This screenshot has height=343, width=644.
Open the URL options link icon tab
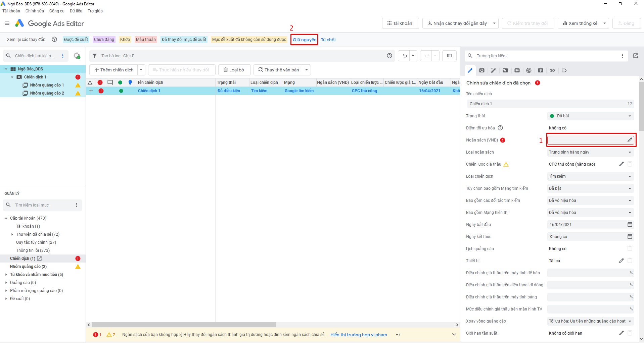(x=552, y=70)
